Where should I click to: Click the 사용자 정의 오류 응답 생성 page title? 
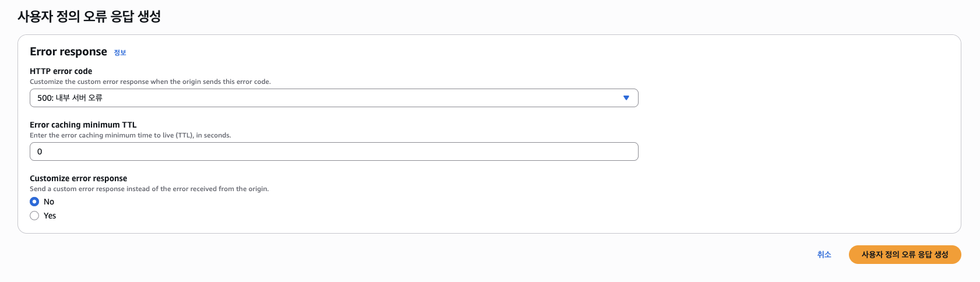(x=89, y=16)
